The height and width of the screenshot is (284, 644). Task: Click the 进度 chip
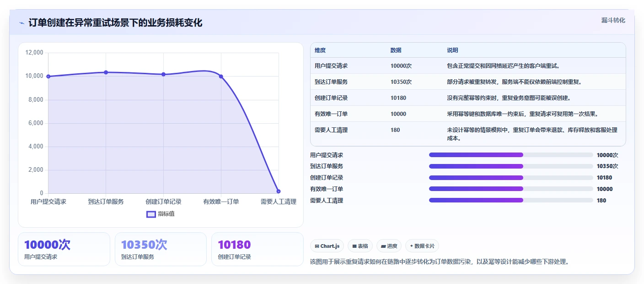point(389,246)
